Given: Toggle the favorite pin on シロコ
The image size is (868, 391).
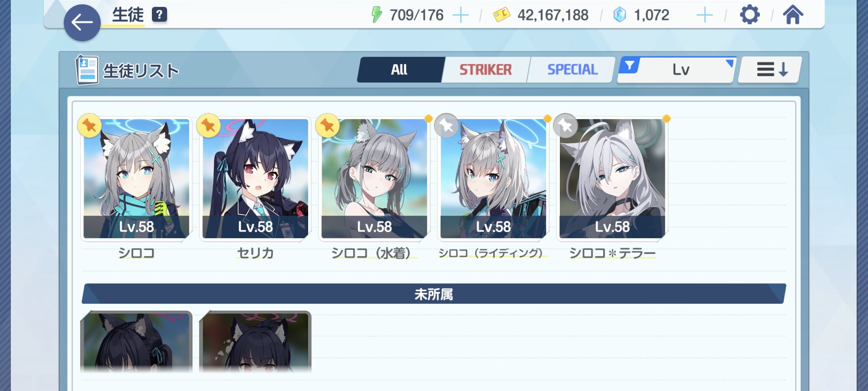Looking at the screenshot, I should tap(89, 126).
